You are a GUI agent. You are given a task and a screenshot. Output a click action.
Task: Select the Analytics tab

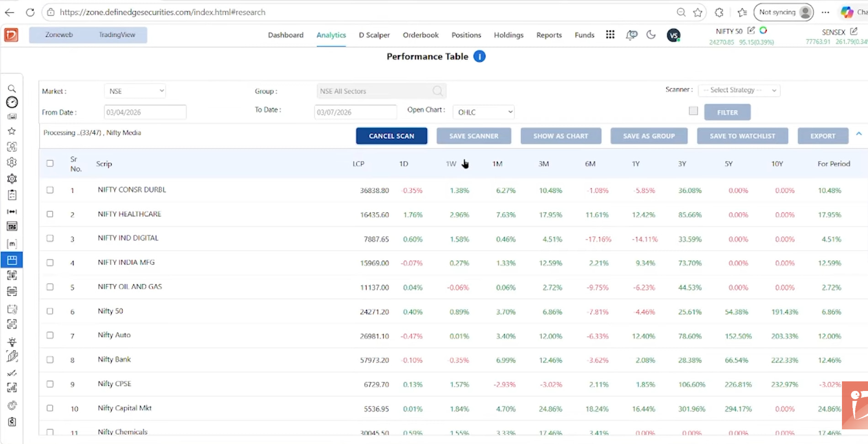331,35
